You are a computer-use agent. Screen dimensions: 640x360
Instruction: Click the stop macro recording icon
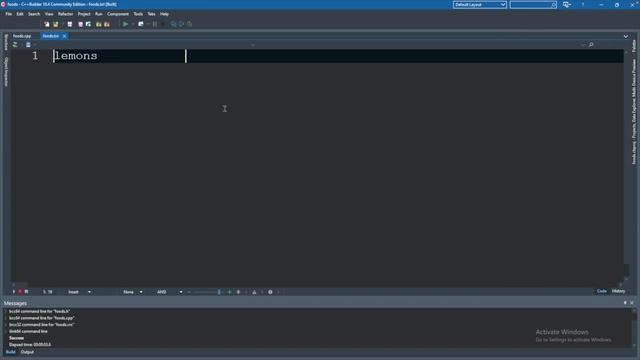click(x=27, y=292)
